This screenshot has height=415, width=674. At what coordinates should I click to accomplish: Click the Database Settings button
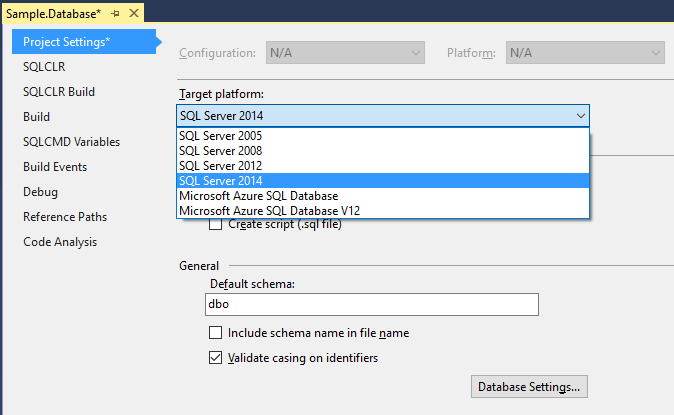coord(529,387)
